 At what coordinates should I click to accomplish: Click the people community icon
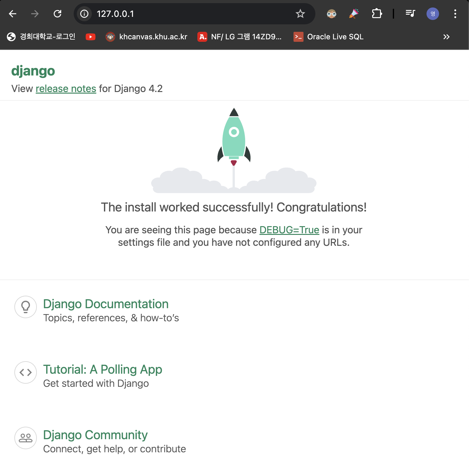pyautogui.click(x=26, y=438)
